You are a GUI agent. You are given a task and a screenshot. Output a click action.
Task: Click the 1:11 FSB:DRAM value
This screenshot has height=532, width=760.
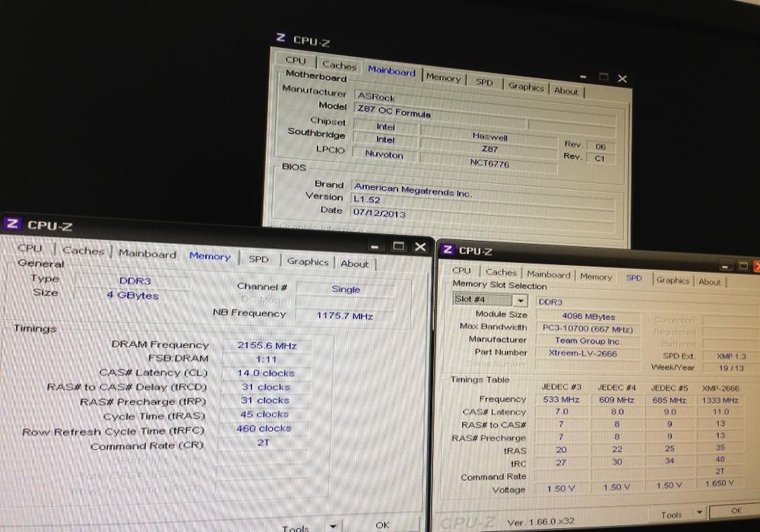[x=266, y=359]
